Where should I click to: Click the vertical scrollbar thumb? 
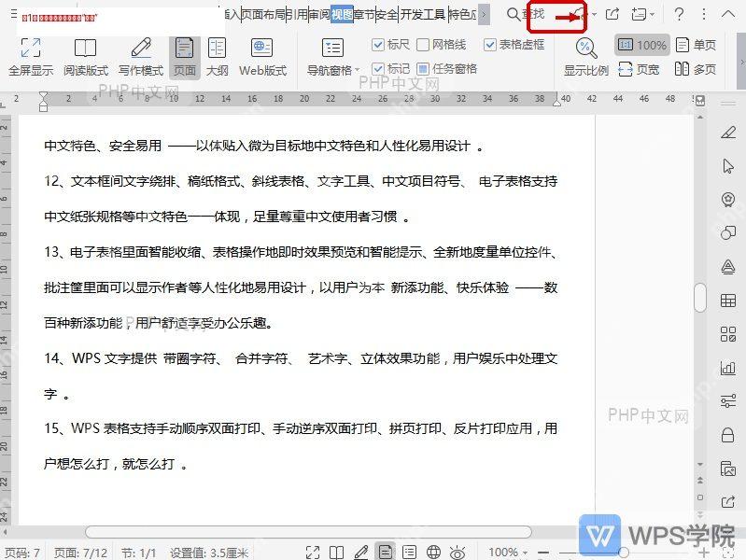700,298
